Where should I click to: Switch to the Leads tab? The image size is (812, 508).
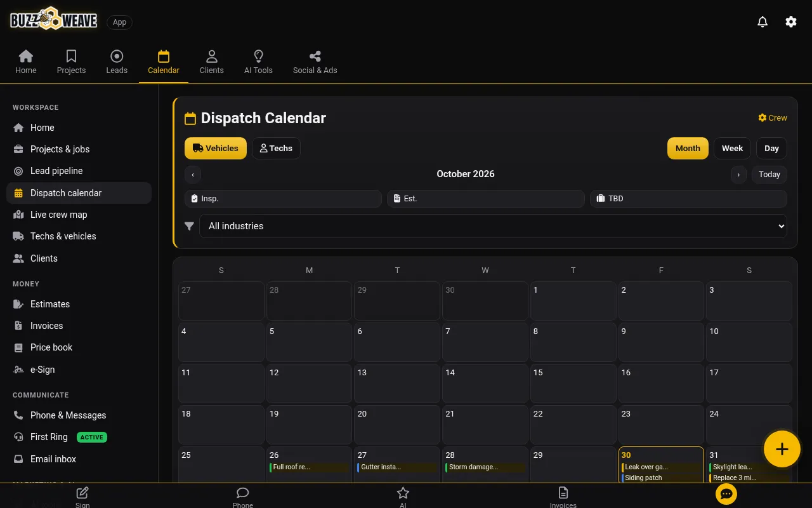(x=117, y=62)
